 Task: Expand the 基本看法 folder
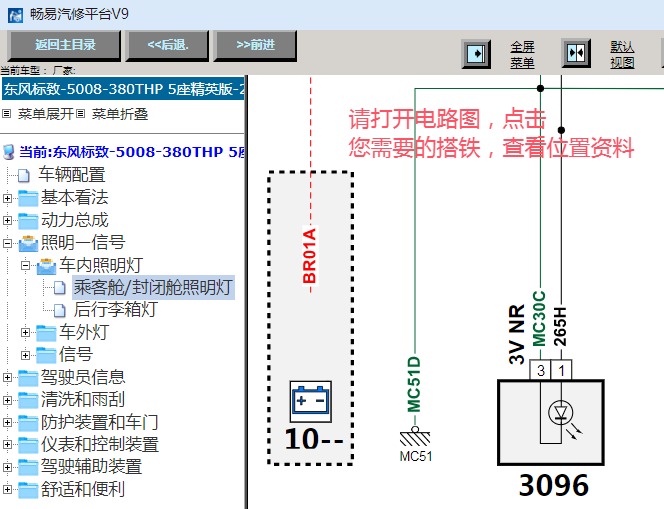click(7, 198)
